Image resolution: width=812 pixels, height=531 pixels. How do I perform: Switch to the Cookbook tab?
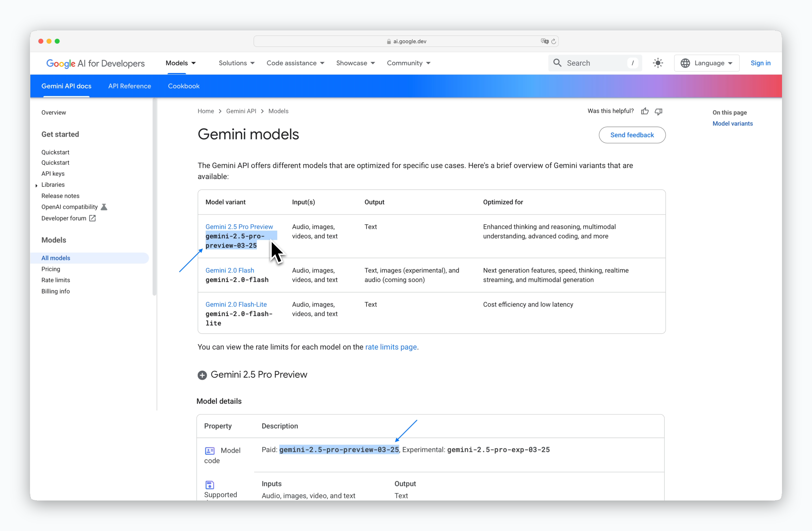[183, 86]
